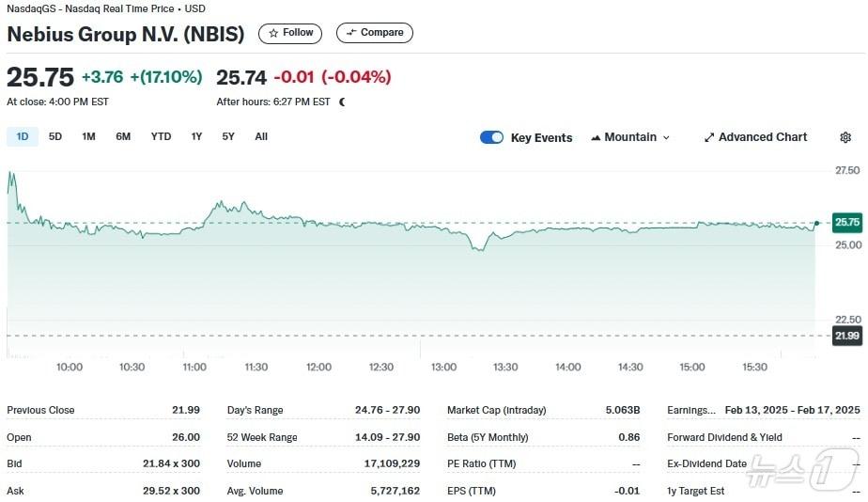Choose the 5Y time range
The image size is (868, 502).
point(228,136)
